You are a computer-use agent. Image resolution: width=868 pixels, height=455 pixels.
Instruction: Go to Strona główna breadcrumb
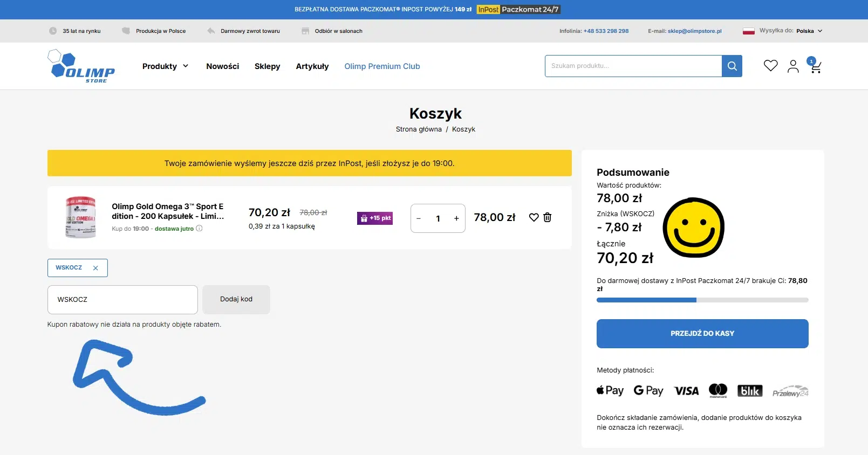point(419,129)
